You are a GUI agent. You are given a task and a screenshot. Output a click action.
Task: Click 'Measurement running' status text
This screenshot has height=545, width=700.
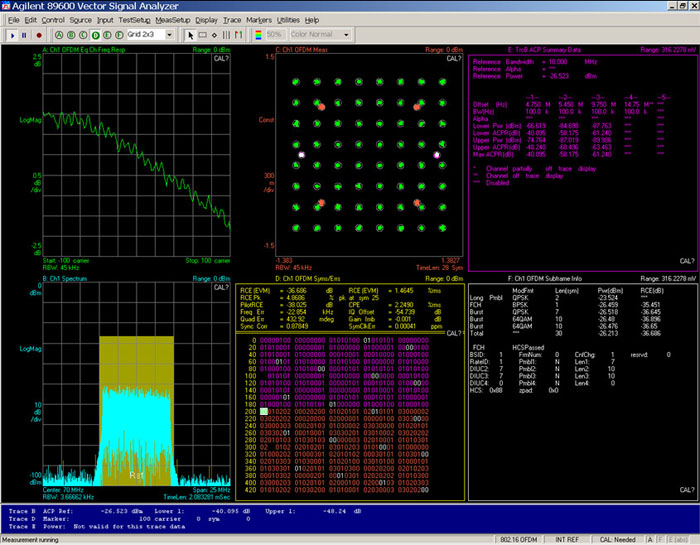30,540
